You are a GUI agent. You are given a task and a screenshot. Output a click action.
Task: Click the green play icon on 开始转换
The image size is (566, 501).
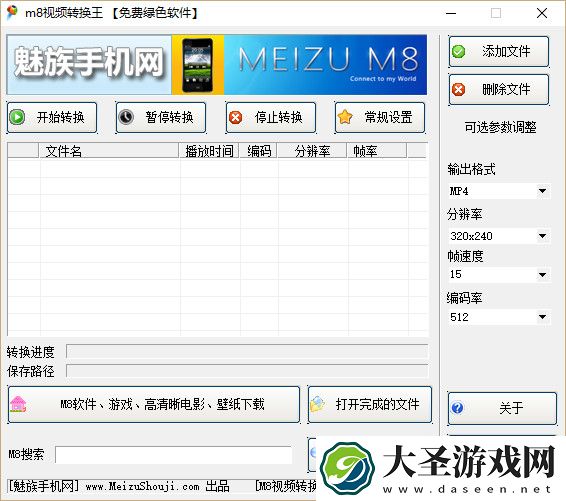coord(17,117)
